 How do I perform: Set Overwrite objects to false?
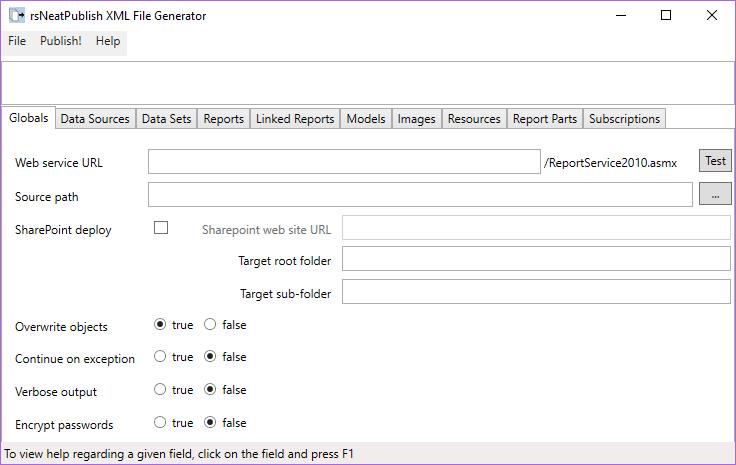(210, 325)
